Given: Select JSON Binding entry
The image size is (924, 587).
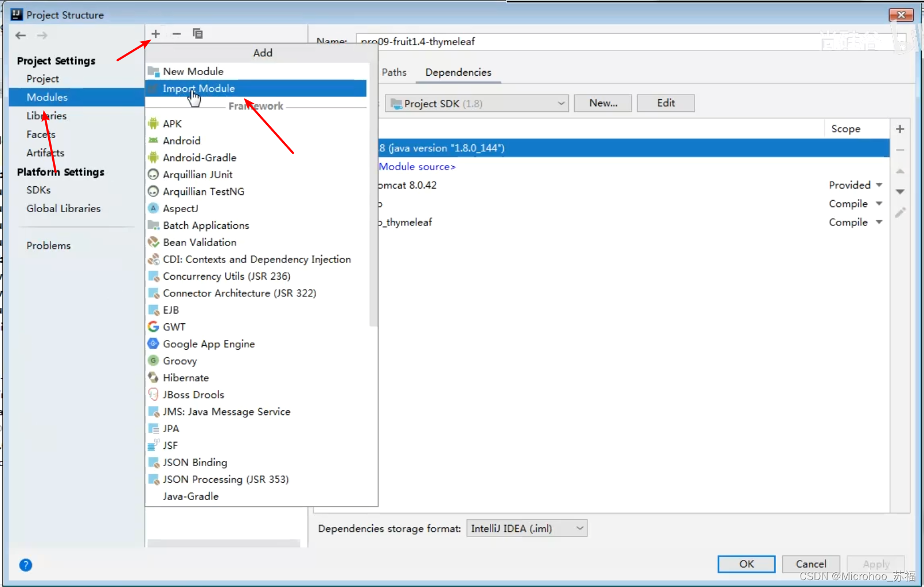Looking at the screenshot, I should (256, 462).
